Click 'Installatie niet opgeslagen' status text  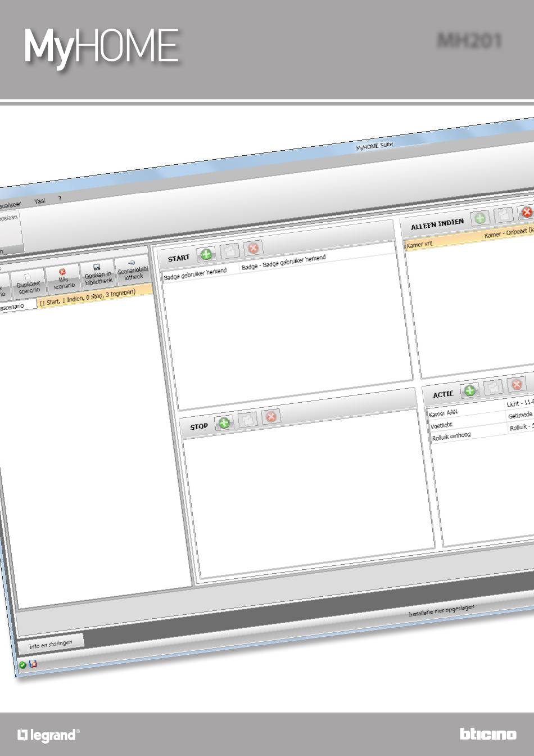pos(442,611)
